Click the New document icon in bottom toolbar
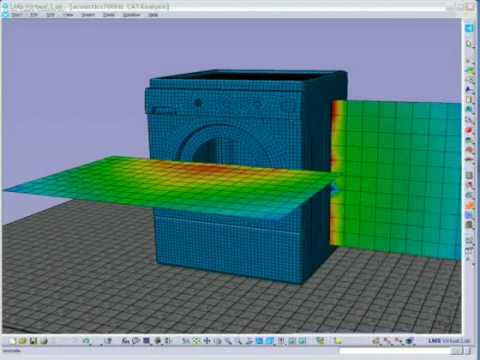480x360 pixels. pyautogui.click(x=13, y=341)
